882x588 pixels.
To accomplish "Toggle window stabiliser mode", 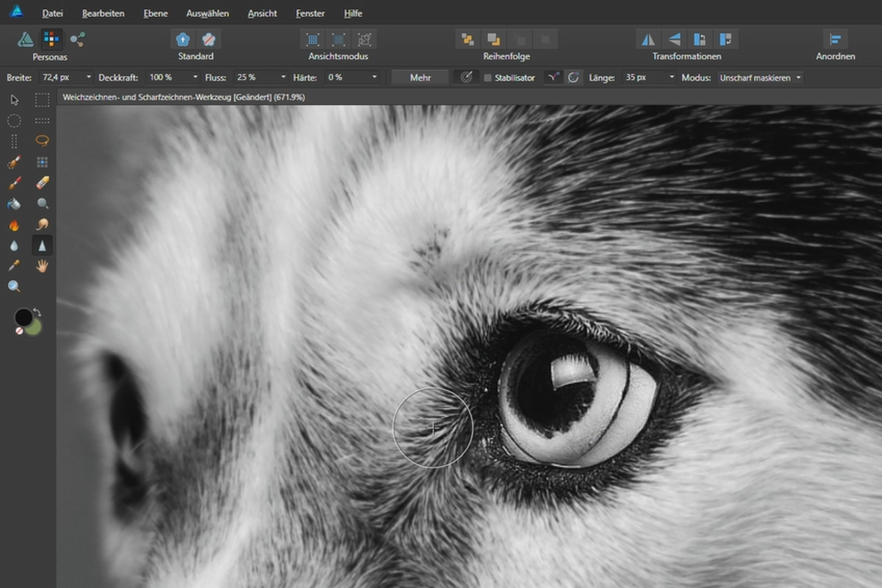I will [573, 77].
